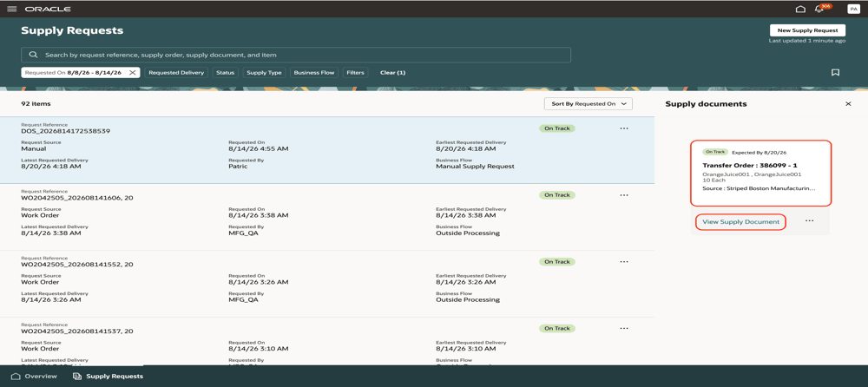Click the search magnifier icon
This screenshot has height=387, width=868.
[33, 55]
